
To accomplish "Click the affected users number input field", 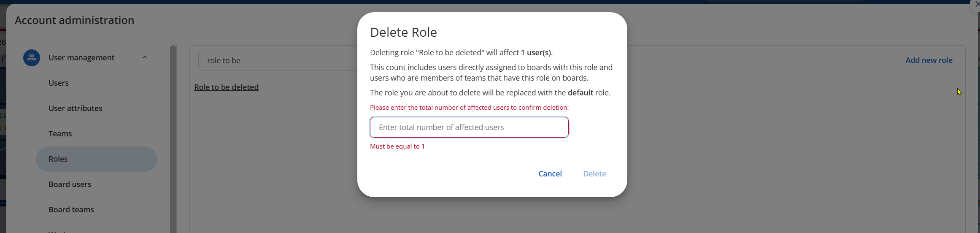I will pos(469,127).
